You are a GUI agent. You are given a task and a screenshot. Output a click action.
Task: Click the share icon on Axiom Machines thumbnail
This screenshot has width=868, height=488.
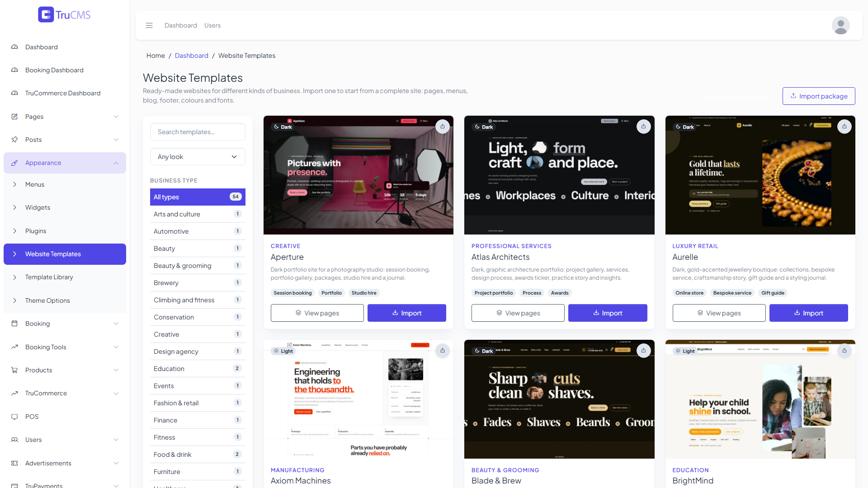pos(443,351)
